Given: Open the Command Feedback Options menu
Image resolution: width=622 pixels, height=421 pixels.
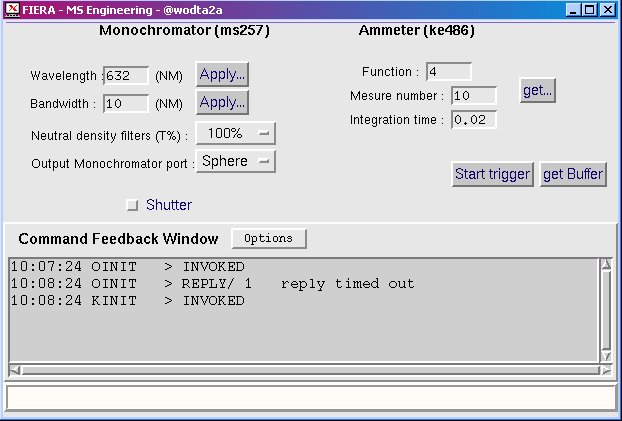Looking at the screenshot, I should coord(269,239).
